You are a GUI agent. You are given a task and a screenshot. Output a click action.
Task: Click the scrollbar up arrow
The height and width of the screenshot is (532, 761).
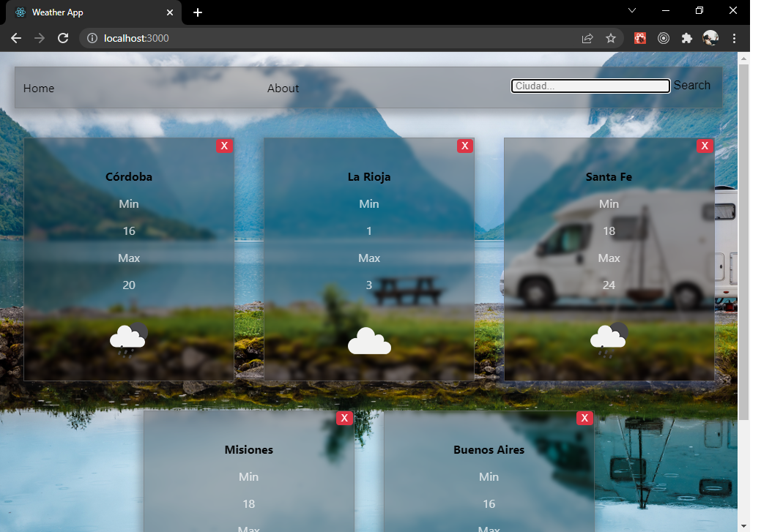click(x=743, y=59)
